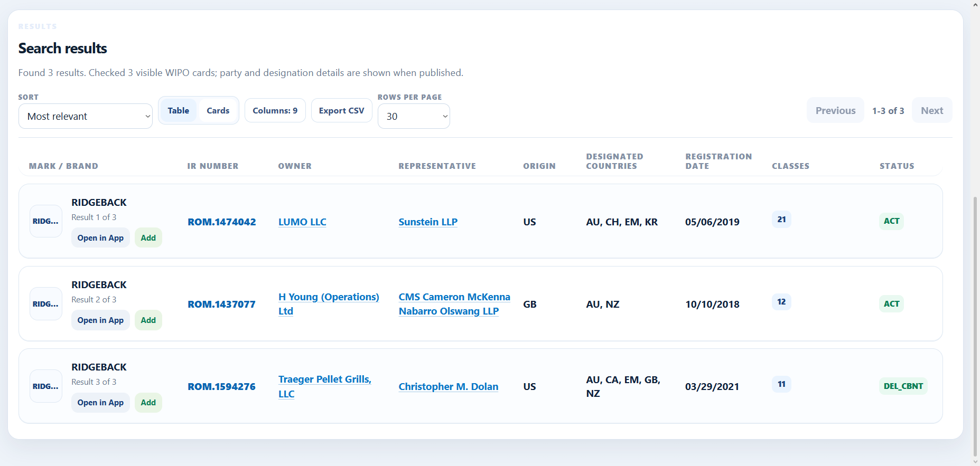Click the class 21 badge

[781, 220]
